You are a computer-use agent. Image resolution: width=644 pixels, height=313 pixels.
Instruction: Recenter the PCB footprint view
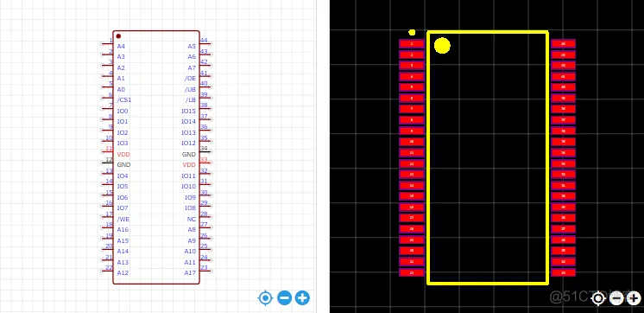(x=598, y=298)
